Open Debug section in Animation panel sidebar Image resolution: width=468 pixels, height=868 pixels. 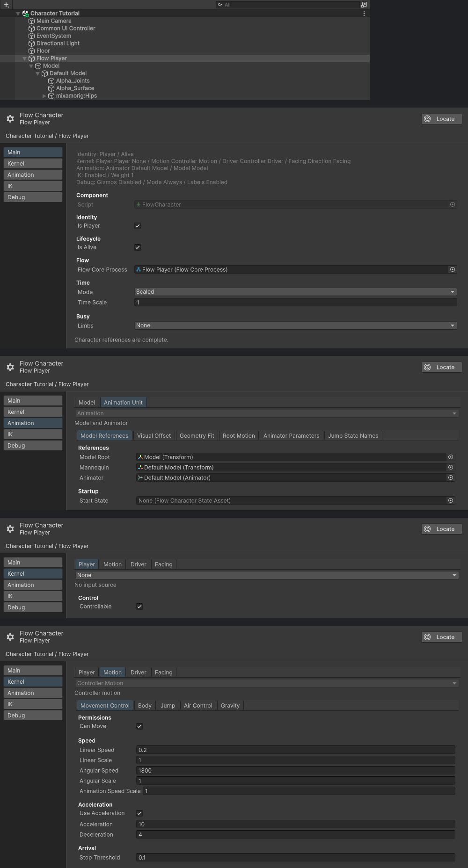(x=33, y=446)
